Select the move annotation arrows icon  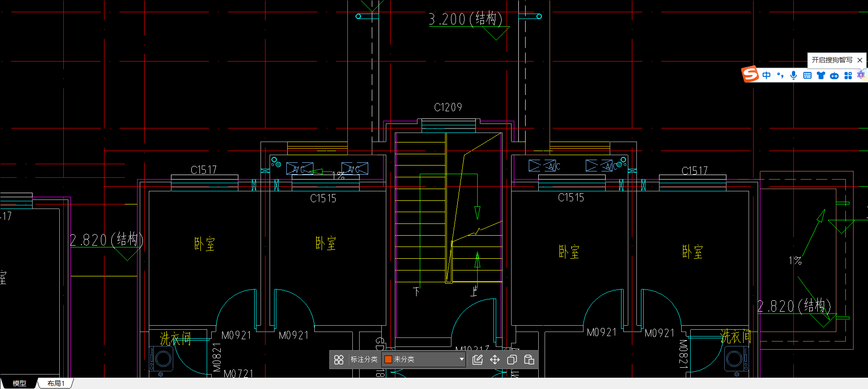click(x=495, y=360)
